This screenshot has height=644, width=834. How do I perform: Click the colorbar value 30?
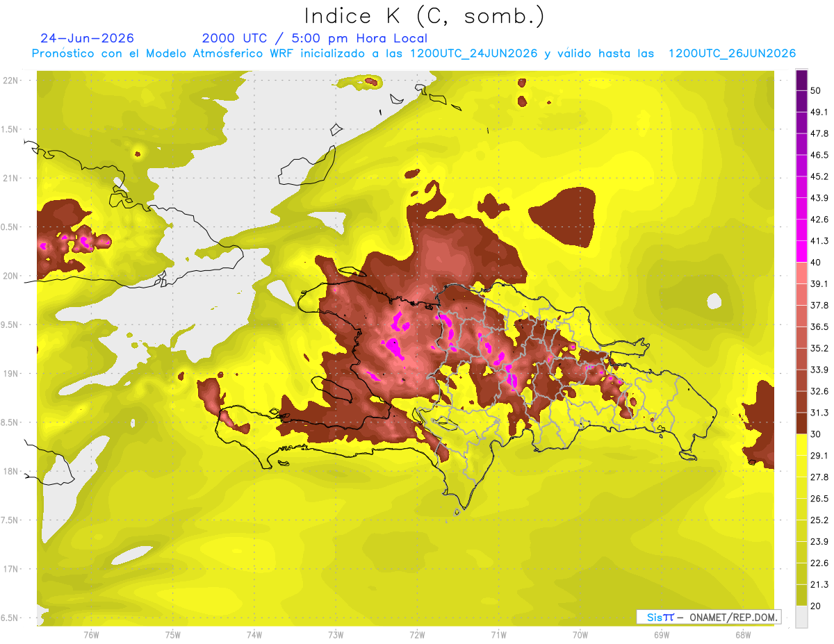[817, 434]
